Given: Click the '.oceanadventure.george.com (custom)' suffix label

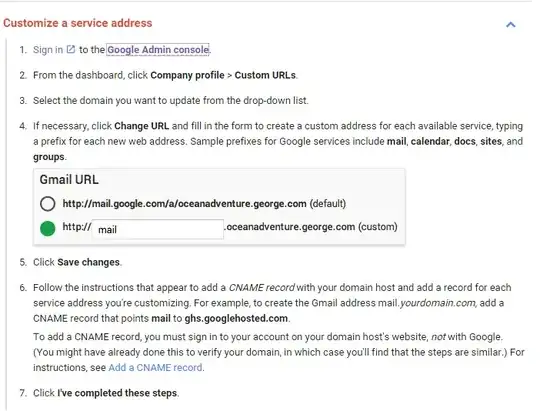Looking at the screenshot, I should (311, 227).
